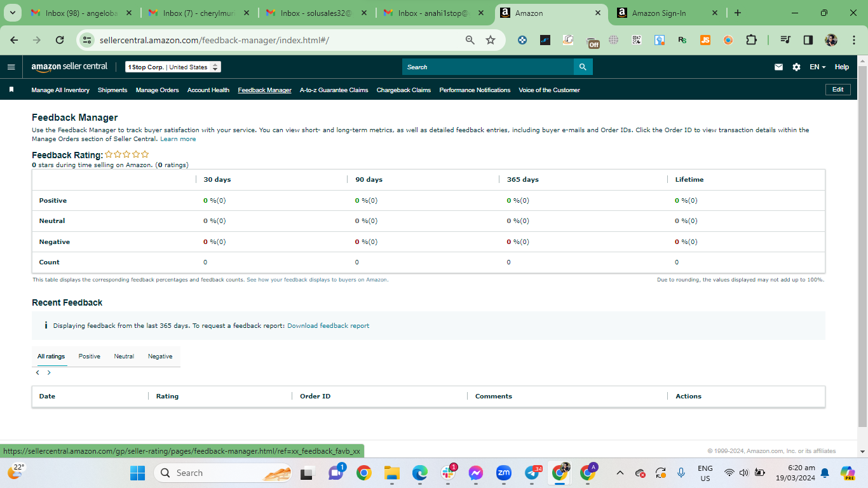Reload the current page
868x488 pixels.
click(x=60, y=40)
